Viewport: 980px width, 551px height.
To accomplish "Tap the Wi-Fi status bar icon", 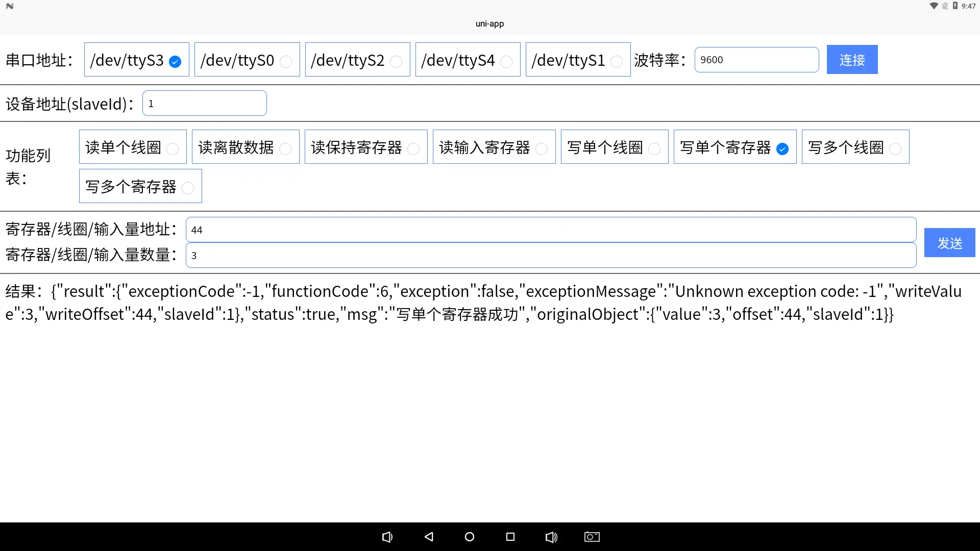I will (934, 6).
